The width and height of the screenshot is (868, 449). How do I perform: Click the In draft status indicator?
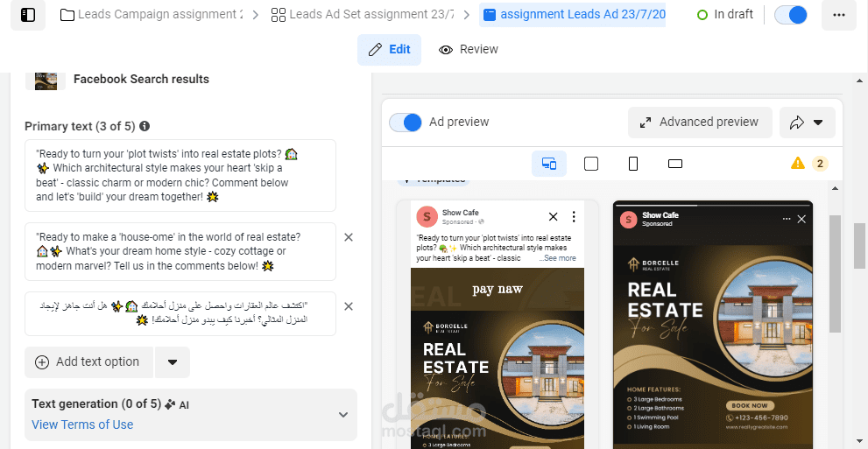pyautogui.click(x=725, y=14)
